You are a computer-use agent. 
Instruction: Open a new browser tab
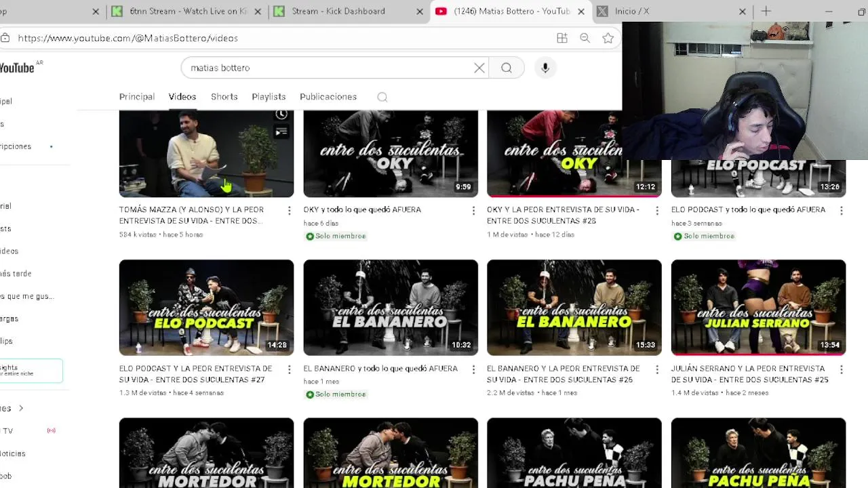click(x=766, y=11)
